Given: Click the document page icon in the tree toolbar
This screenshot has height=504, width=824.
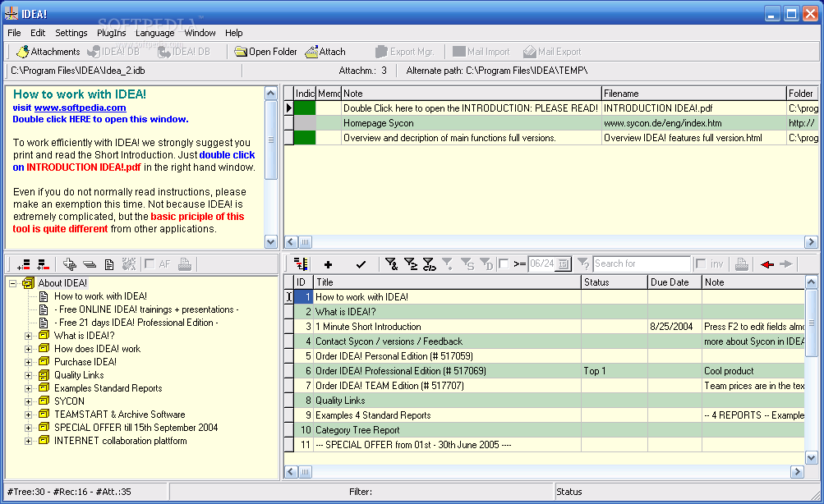Looking at the screenshot, I should (109, 264).
